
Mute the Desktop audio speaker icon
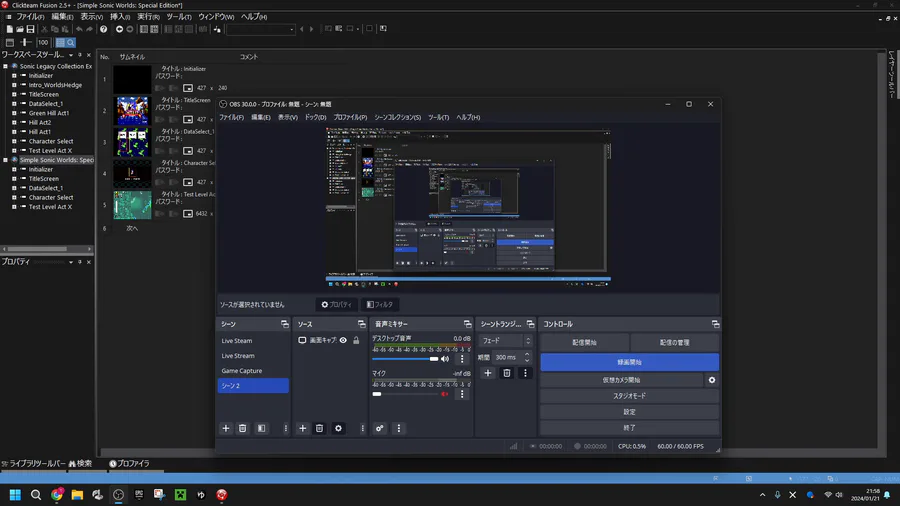[x=445, y=359]
